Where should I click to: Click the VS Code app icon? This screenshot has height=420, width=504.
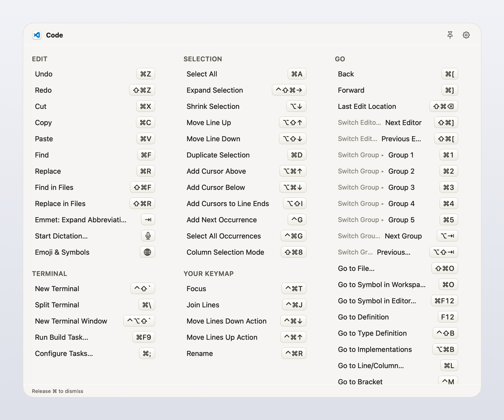coord(37,35)
